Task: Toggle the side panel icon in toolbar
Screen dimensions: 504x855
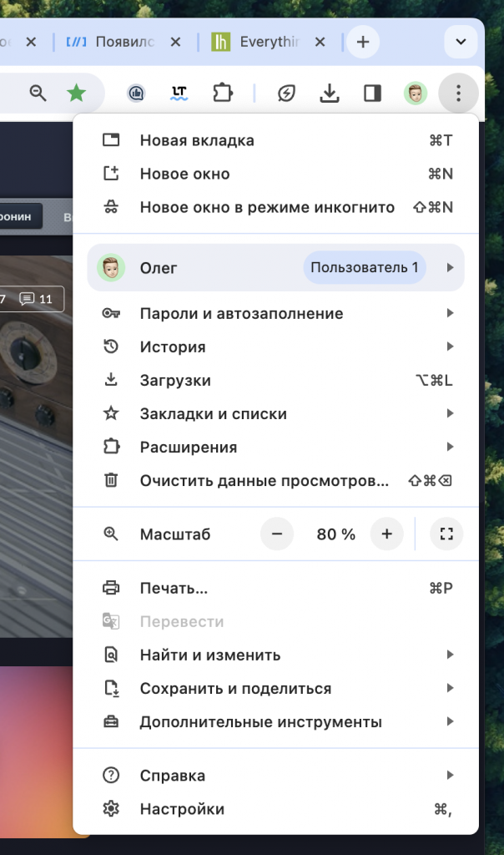Action: (373, 94)
